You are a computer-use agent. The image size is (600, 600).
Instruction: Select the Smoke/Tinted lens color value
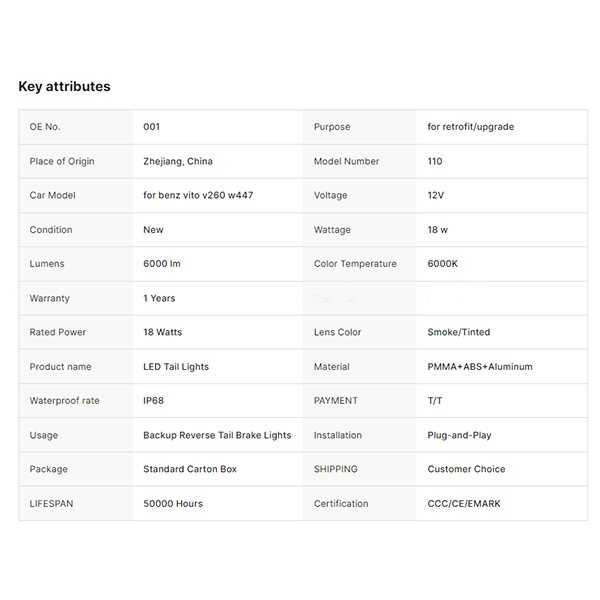point(459,332)
